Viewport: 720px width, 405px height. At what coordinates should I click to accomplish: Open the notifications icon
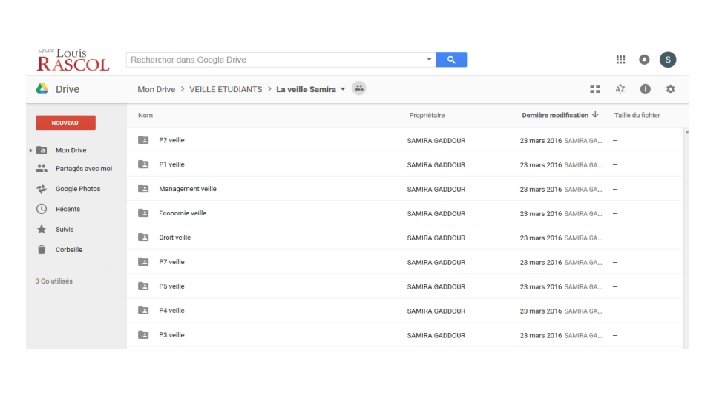645,60
